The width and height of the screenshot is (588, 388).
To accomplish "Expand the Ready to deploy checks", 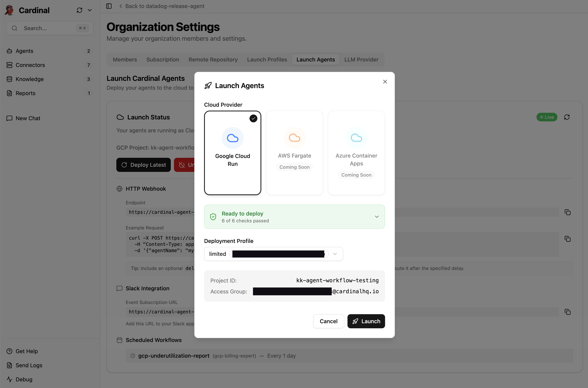I will (x=377, y=217).
